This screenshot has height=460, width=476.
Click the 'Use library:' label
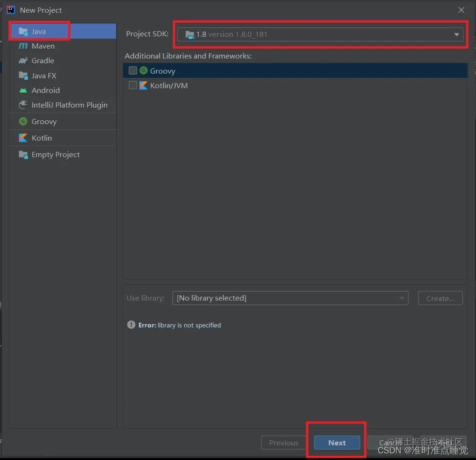coord(146,298)
